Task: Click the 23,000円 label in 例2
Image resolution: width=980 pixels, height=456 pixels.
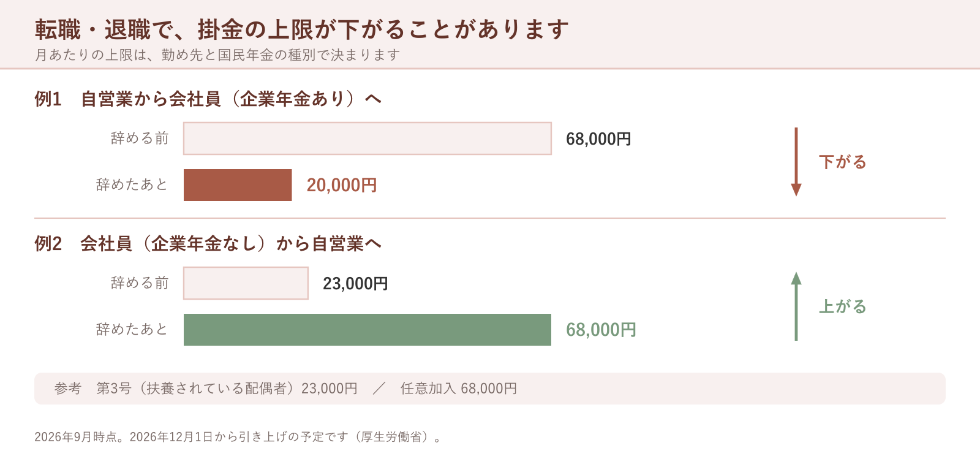Action: click(x=355, y=284)
